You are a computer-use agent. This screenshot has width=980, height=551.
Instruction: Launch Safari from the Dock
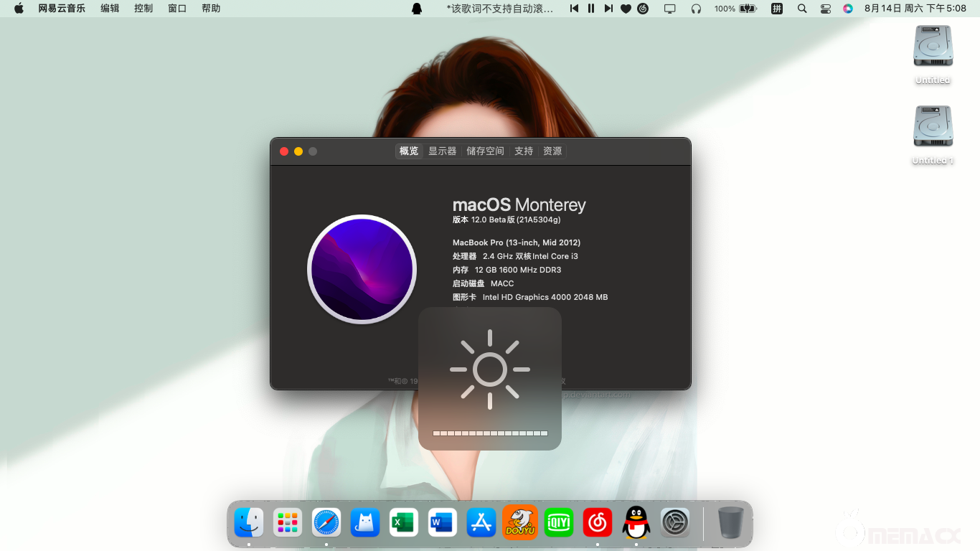point(326,523)
